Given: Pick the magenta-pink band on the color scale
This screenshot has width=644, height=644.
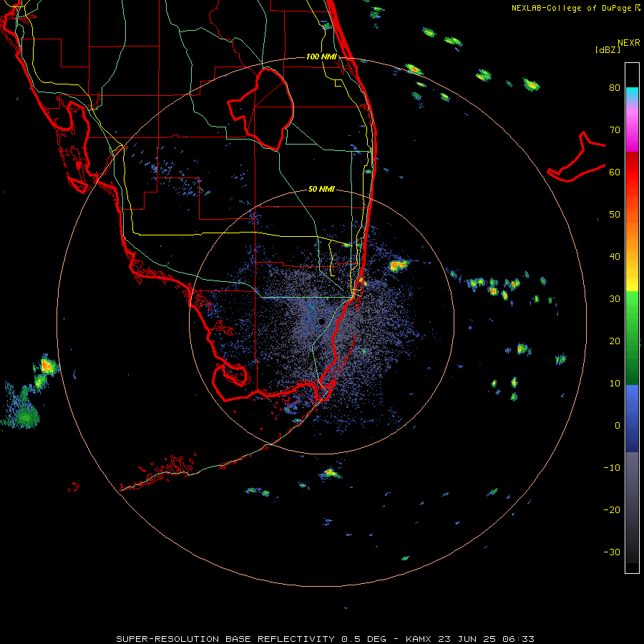Looking at the screenshot, I should coord(632,130).
